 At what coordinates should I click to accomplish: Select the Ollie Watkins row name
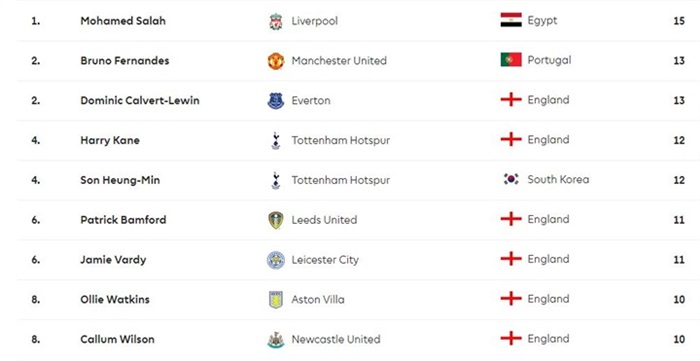click(x=115, y=299)
